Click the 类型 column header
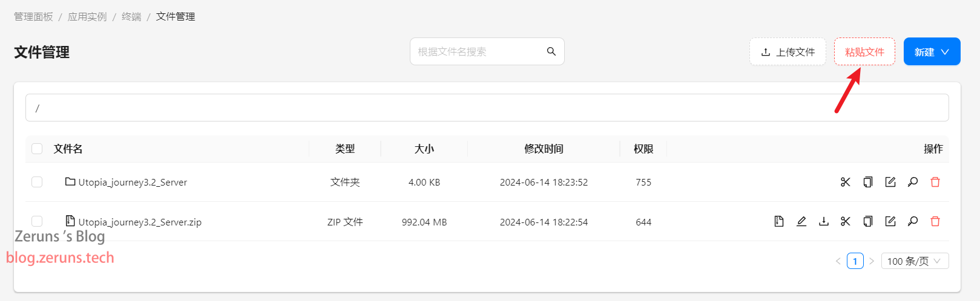The width and height of the screenshot is (980, 301). [345, 149]
